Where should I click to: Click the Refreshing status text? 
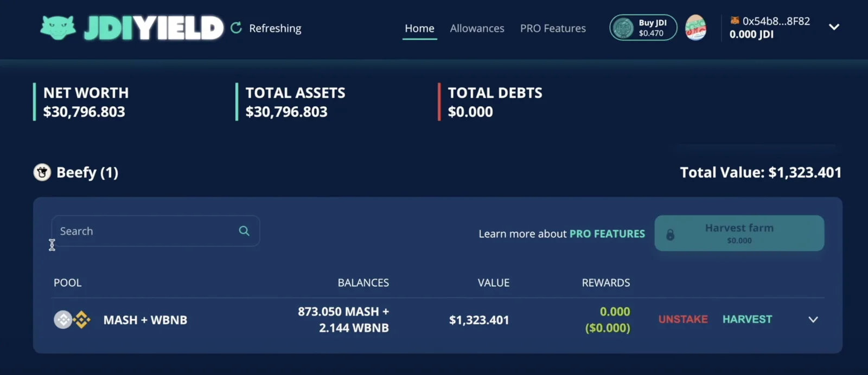click(275, 28)
